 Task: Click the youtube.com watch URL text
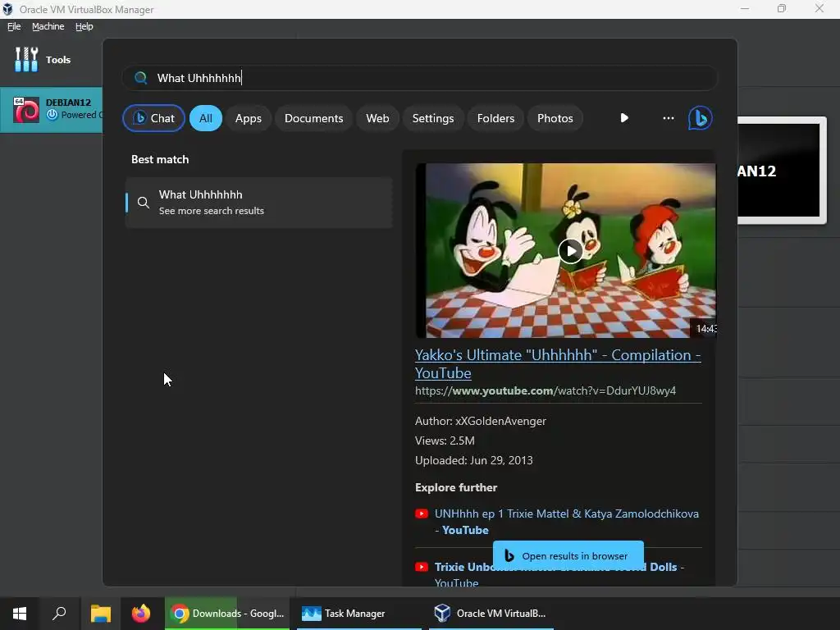(x=546, y=390)
